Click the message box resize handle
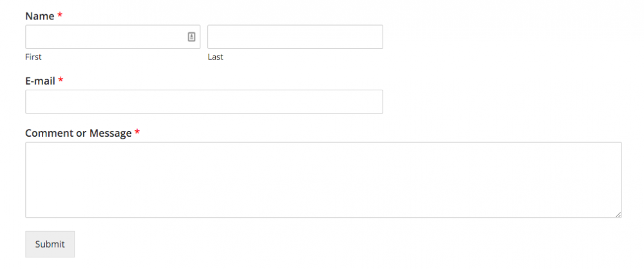The width and height of the screenshot is (644, 269). [x=618, y=214]
